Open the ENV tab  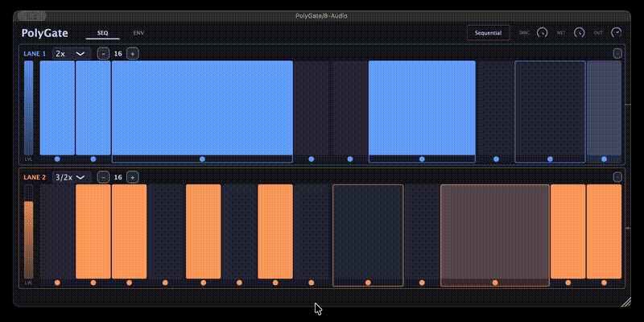tap(138, 33)
